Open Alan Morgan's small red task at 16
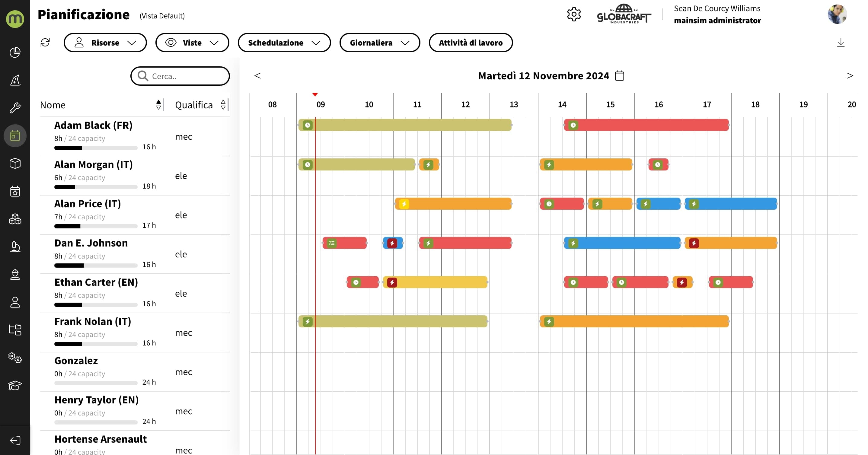Viewport: 868px width, 455px height. coord(658,164)
